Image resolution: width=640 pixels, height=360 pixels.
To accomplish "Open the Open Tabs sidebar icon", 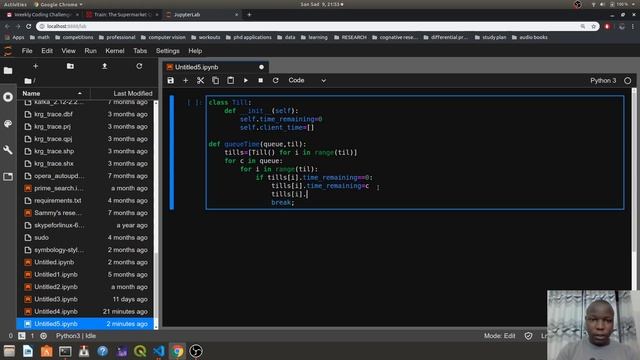I will click(x=8, y=177).
